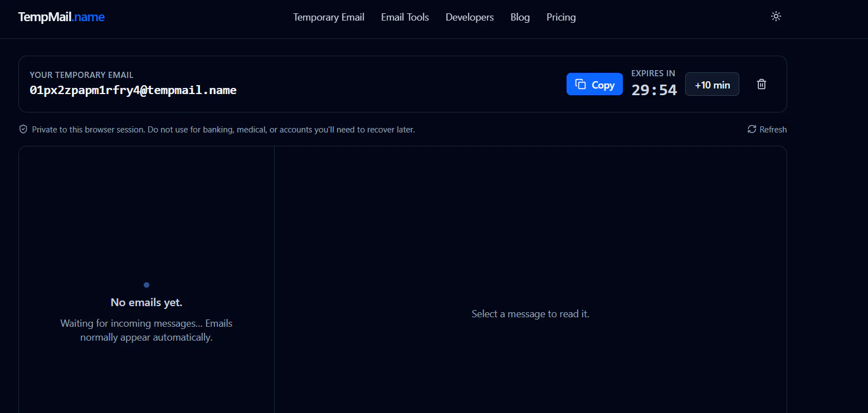This screenshot has width=868, height=413.
Task: Open Email Tools nav item
Action: 405,17
